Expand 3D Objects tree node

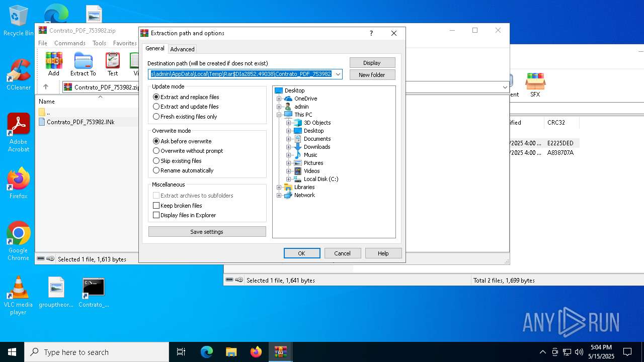click(x=289, y=123)
